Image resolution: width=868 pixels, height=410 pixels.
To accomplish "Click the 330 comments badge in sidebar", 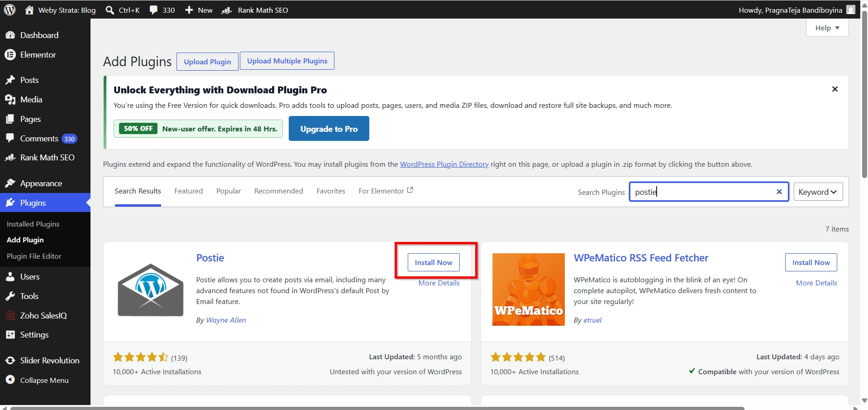I will click(x=69, y=139).
